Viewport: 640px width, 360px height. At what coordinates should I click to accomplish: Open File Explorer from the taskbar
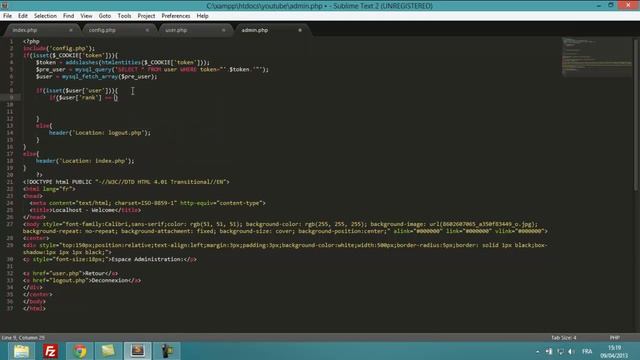[21, 351]
